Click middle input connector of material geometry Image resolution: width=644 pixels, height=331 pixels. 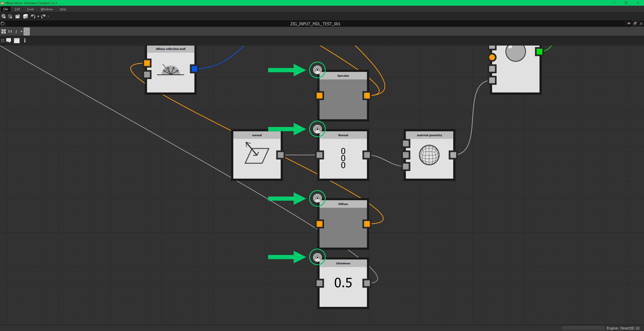pos(406,155)
